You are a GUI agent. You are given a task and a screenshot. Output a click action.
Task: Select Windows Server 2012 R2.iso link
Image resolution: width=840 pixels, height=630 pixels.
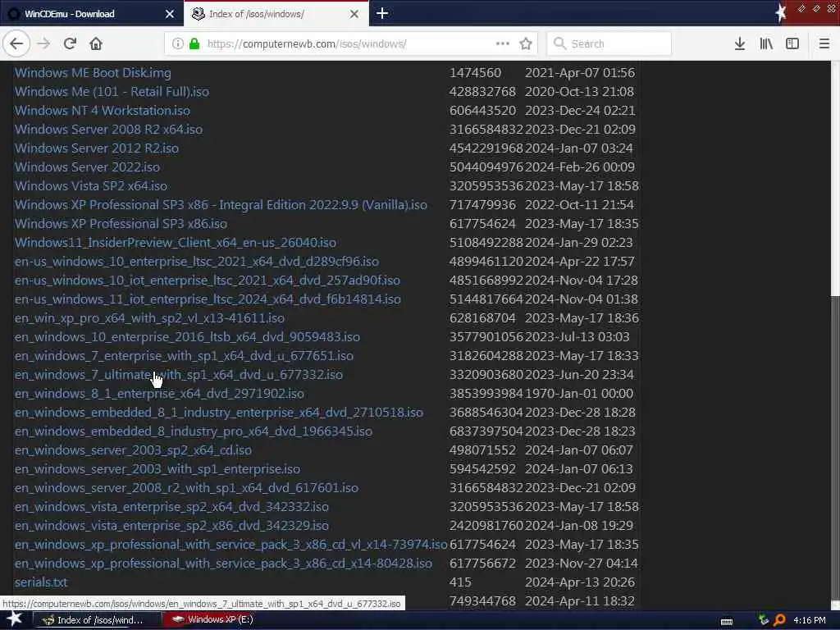[x=97, y=148]
